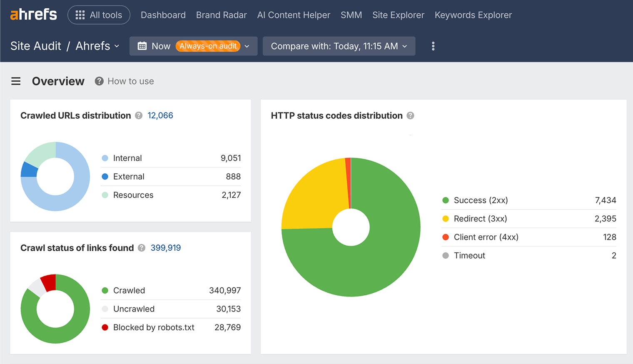Expand the Ahrefs project dropdown
Viewport: 633px width, 364px height.
pos(117,46)
